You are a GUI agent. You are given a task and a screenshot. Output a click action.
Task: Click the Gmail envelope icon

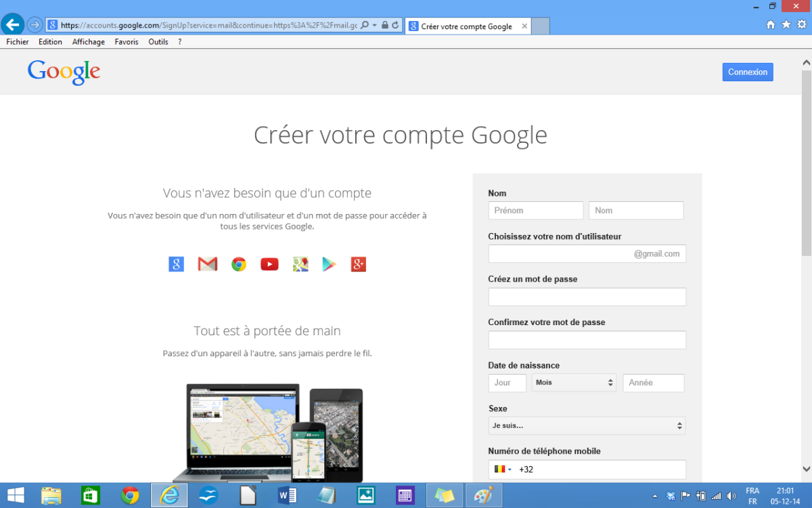click(207, 264)
